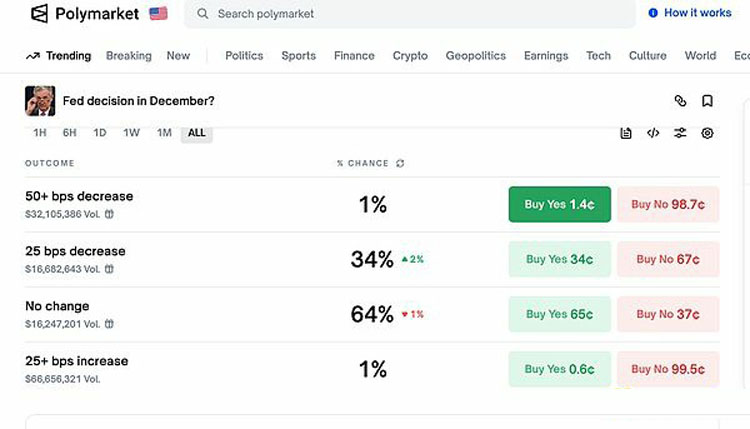Viewport: 750px width, 429px height.
Task: Open the How it works link
Action: tap(690, 13)
